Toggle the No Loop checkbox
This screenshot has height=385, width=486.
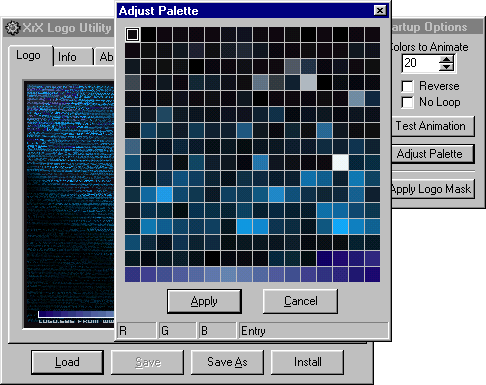[407, 102]
